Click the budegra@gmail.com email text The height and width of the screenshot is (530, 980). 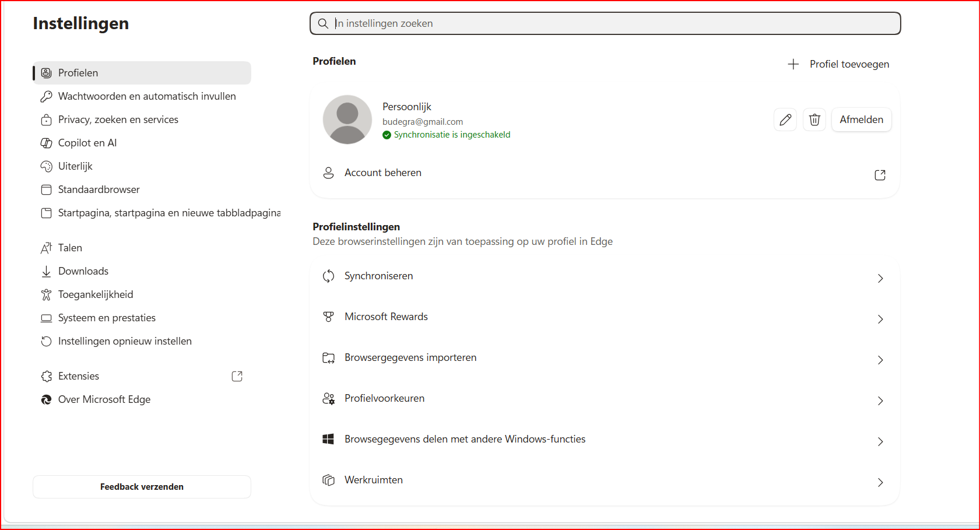tap(423, 122)
